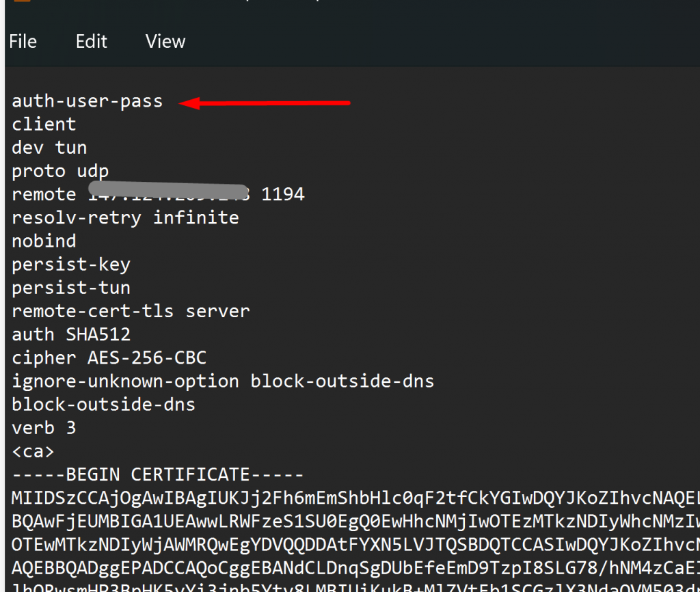Click the 'auth SHA512' line
This screenshot has height=592, width=700.
pos(71,334)
